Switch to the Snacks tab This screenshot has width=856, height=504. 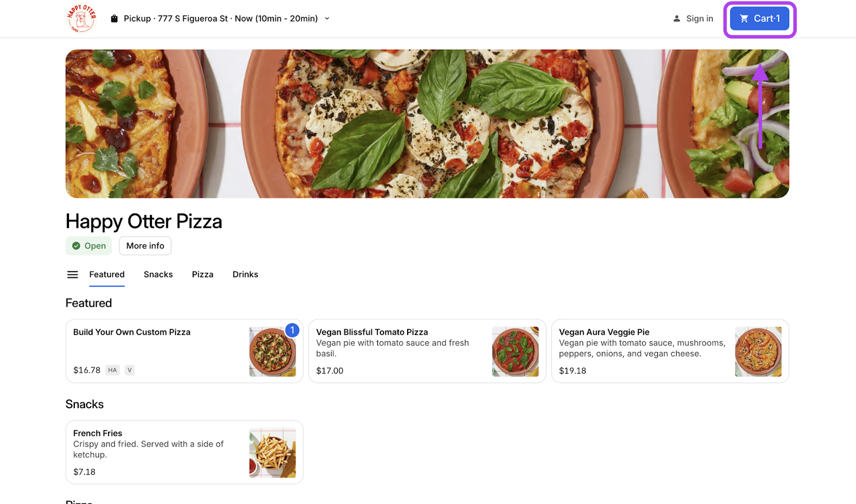click(158, 274)
